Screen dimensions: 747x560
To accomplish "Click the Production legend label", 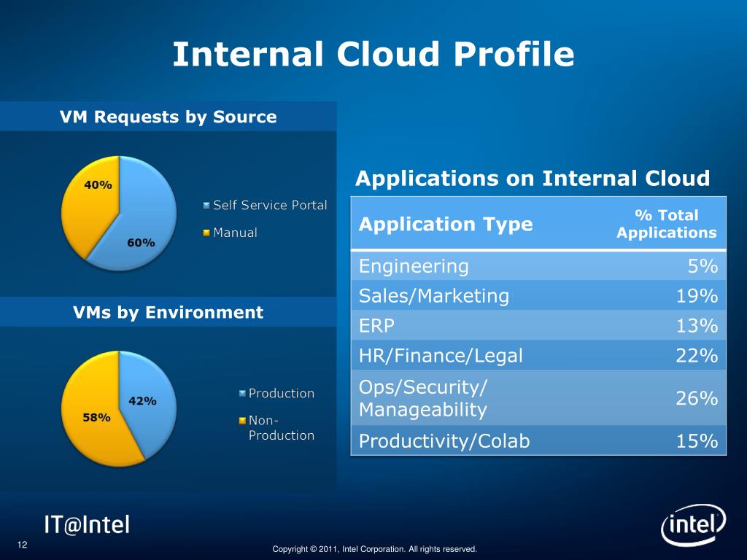I will [x=282, y=393].
